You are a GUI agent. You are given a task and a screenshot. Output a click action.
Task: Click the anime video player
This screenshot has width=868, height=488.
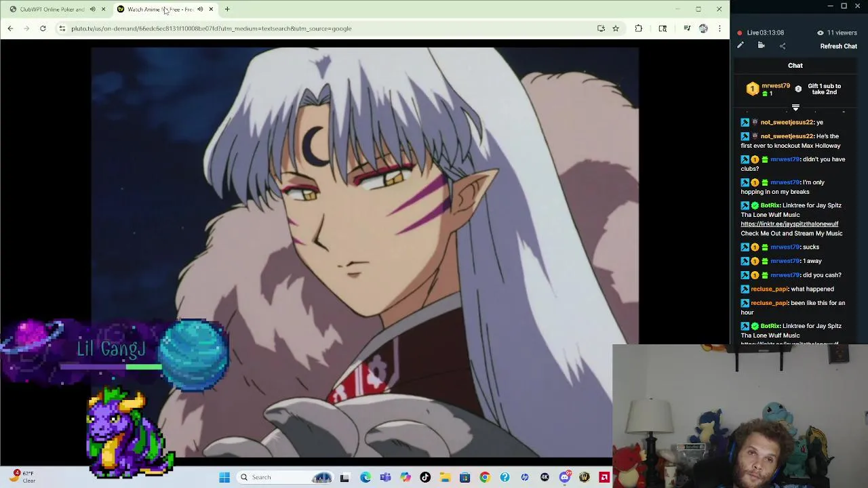coord(365,251)
